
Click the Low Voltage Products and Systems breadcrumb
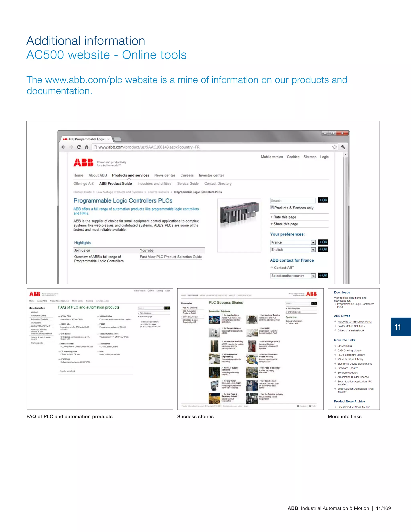pos(120,192)
